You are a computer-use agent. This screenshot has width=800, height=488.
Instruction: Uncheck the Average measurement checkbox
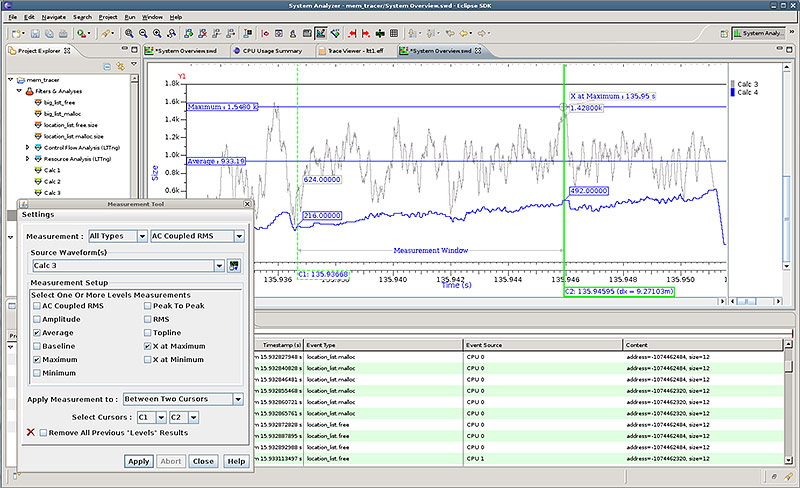(x=37, y=333)
